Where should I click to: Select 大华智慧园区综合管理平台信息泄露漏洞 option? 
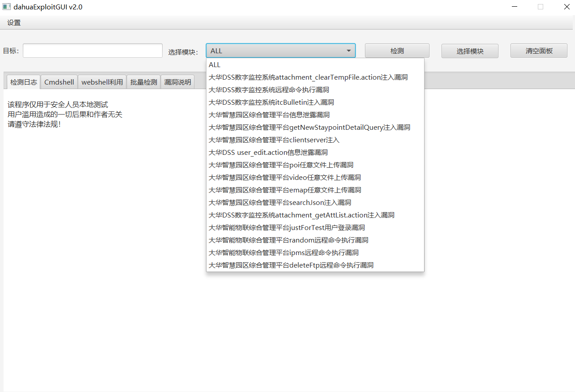[x=315, y=115]
